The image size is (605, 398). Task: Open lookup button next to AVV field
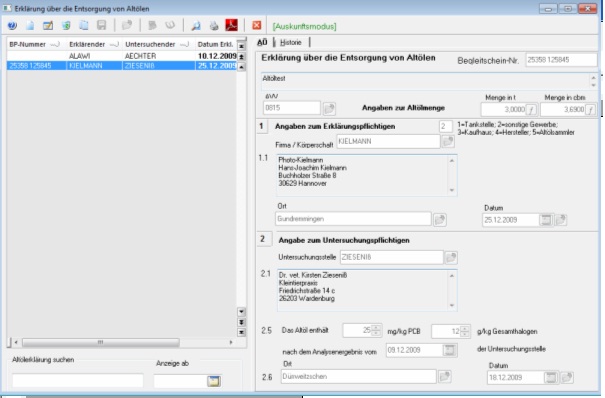coord(329,109)
